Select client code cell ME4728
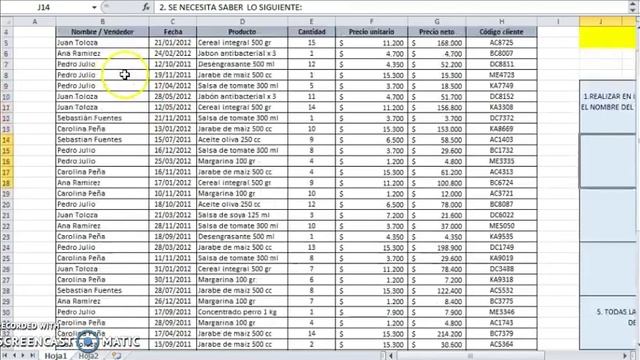The height and width of the screenshot is (360, 640). pyautogui.click(x=502, y=75)
